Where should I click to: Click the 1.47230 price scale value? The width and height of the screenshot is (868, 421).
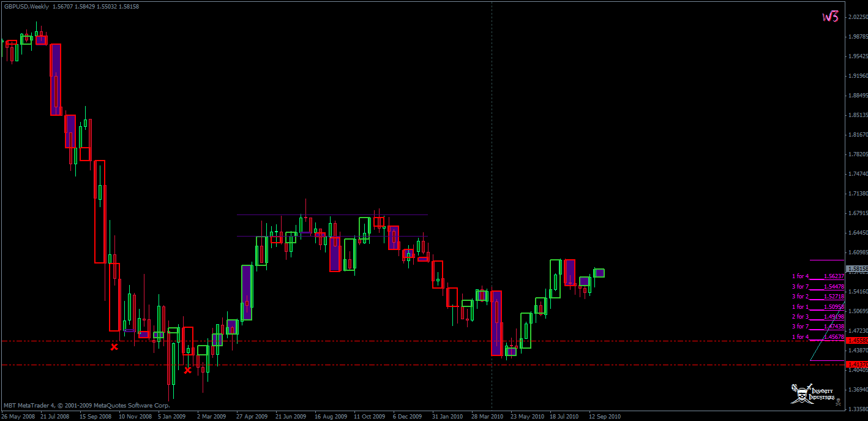(x=858, y=330)
